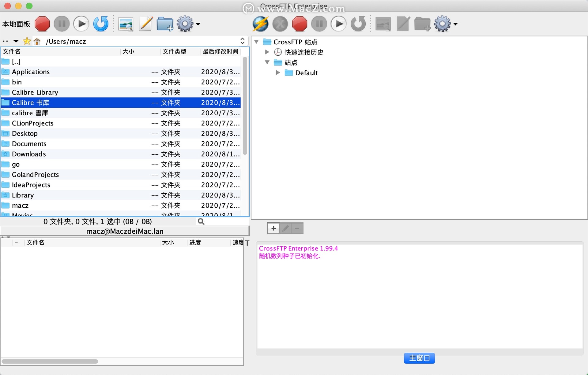Select the Documents folder
588x375 pixels.
(x=121, y=144)
